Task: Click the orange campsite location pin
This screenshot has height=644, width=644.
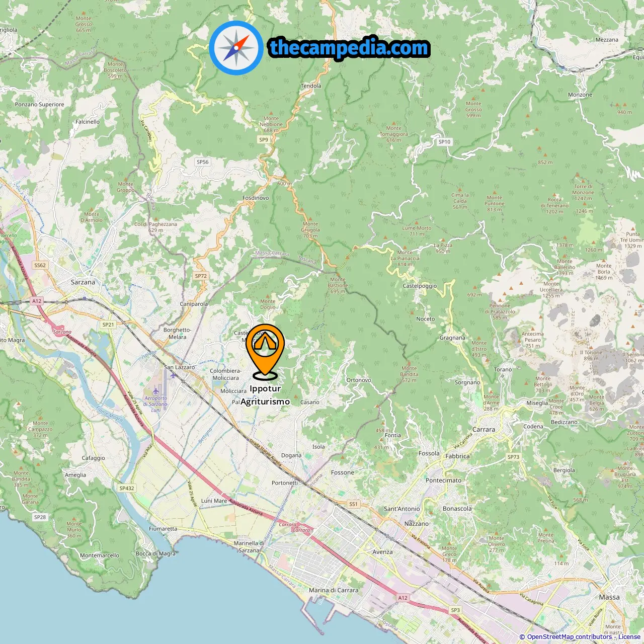Action: point(265,351)
